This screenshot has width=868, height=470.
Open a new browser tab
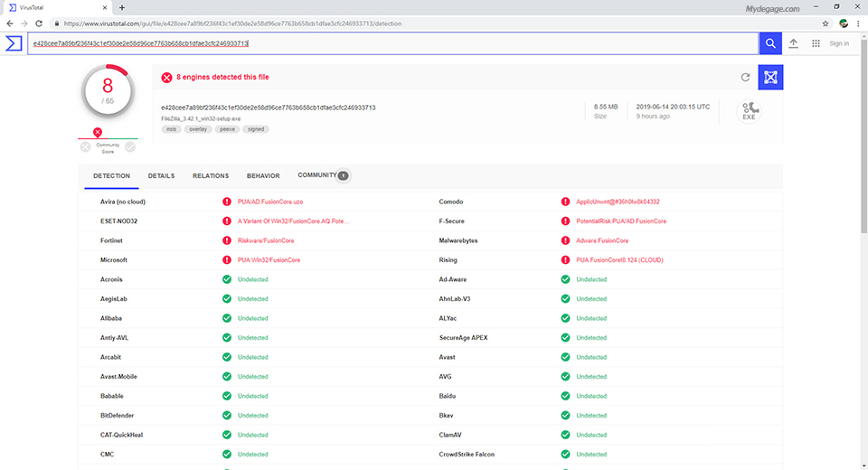122,8
